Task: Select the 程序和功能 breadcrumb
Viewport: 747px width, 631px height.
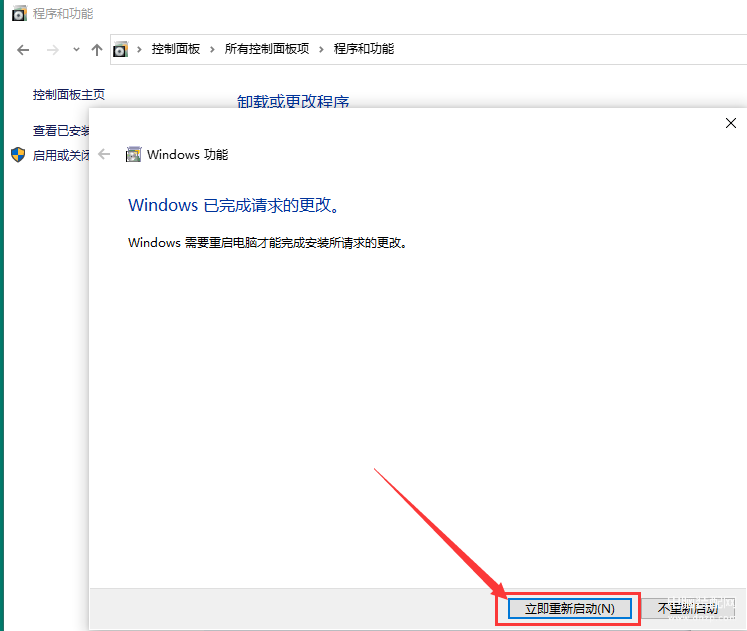Action: click(364, 49)
